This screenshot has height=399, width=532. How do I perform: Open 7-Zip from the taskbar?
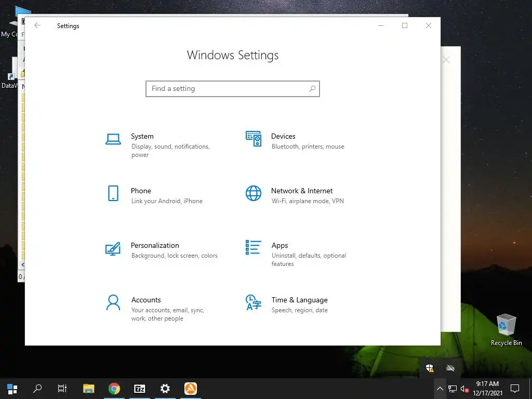[x=139, y=389]
